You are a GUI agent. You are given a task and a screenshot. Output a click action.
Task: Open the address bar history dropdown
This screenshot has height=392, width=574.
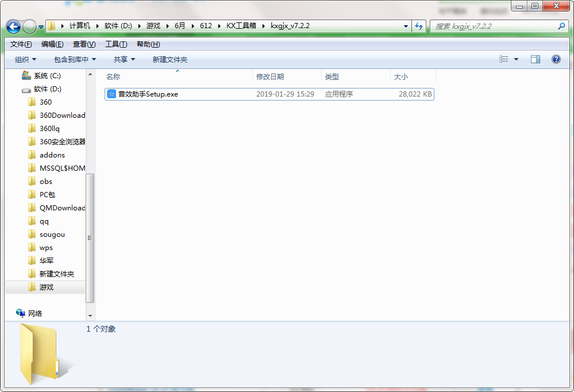click(x=406, y=26)
